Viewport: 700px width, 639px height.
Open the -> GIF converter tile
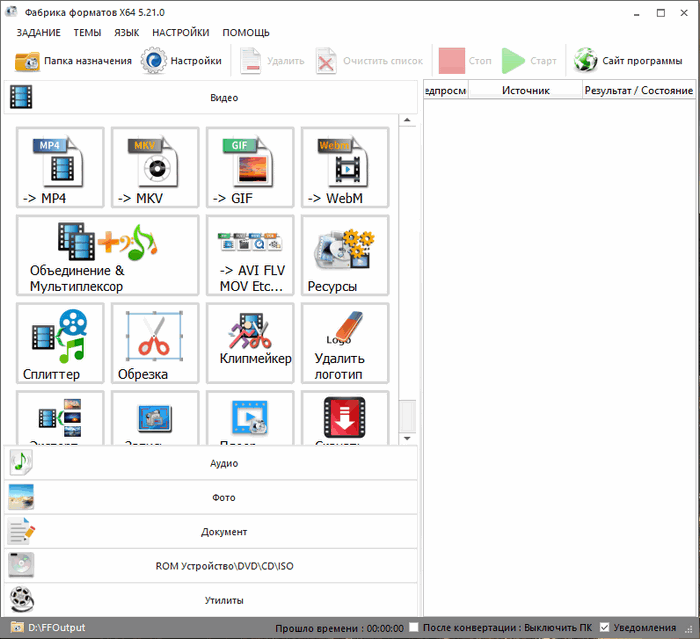250,167
